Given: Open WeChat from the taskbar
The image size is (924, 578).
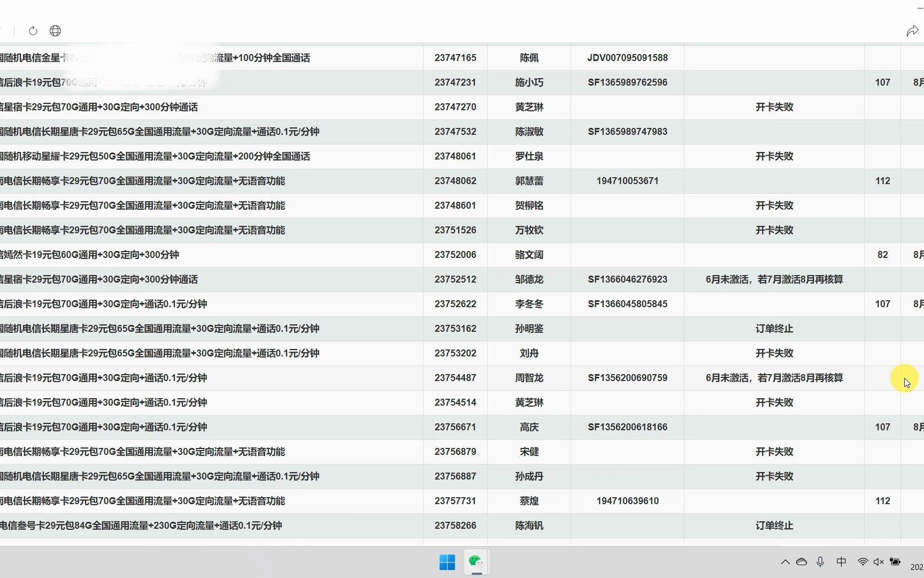Looking at the screenshot, I should coord(476,561).
